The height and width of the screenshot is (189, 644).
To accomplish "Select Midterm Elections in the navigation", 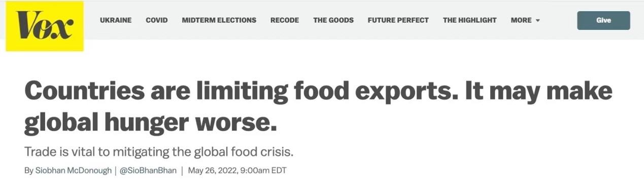I will [219, 20].
